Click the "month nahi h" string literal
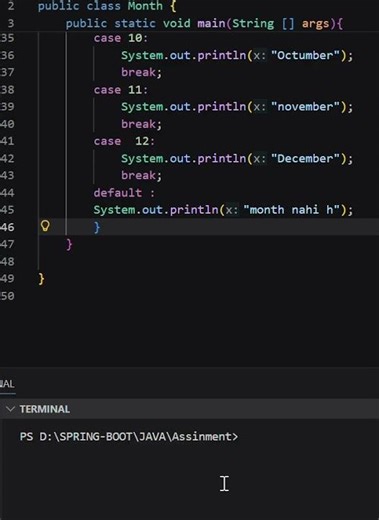Image resolution: width=379 pixels, height=520 pixels. point(291,210)
